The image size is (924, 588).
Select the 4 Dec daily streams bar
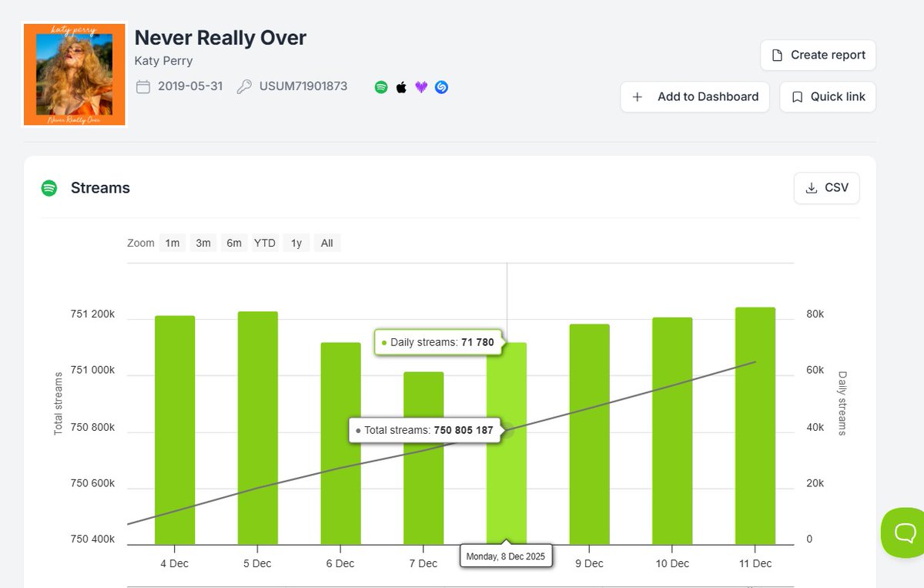pos(175,430)
